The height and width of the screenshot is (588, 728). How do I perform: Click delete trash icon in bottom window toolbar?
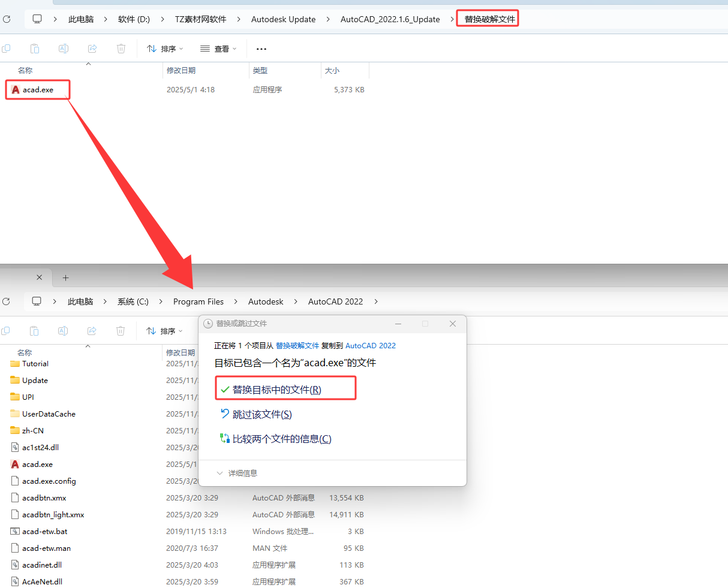point(121,331)
